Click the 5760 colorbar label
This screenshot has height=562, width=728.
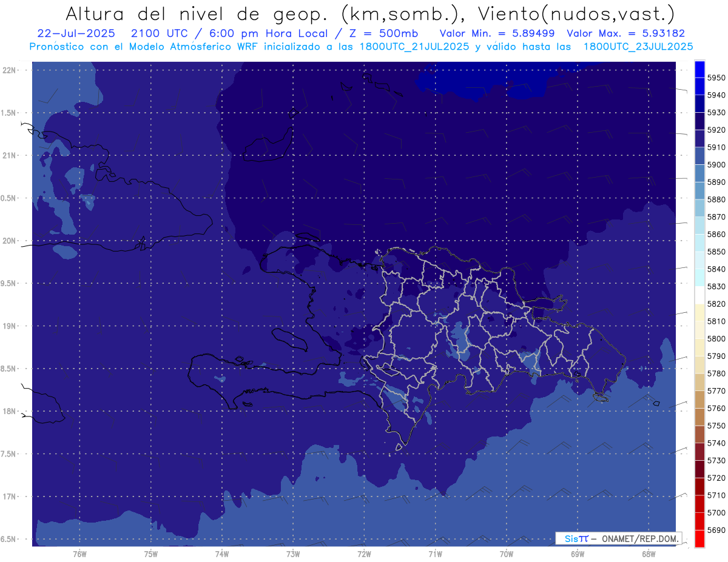tap(716, 408)
